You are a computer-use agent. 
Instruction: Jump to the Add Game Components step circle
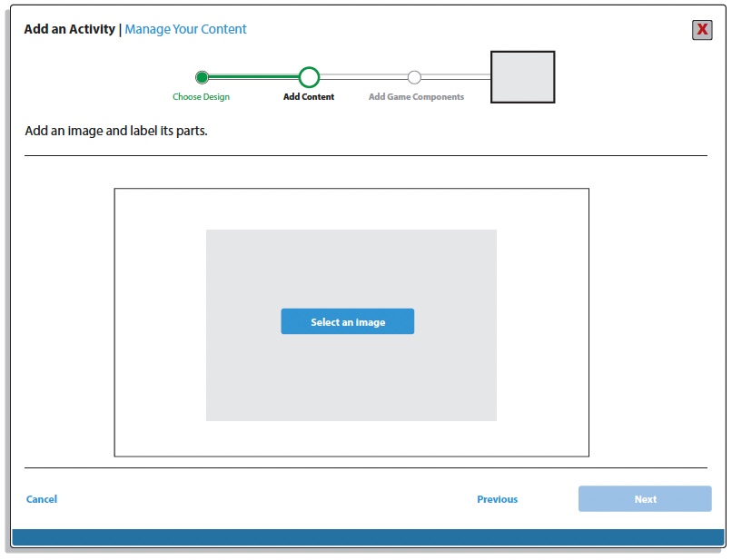[x=414, y=77]
